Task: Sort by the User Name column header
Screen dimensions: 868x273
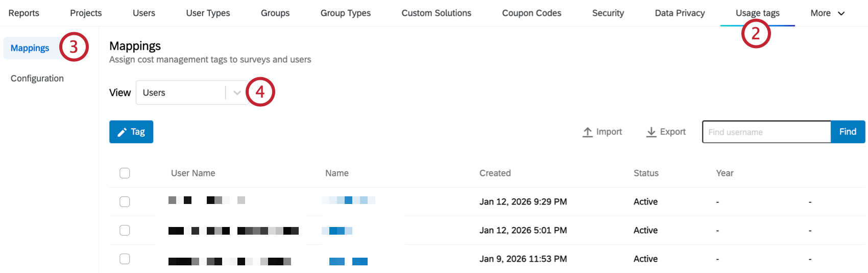Action: [x=193, y=173]
